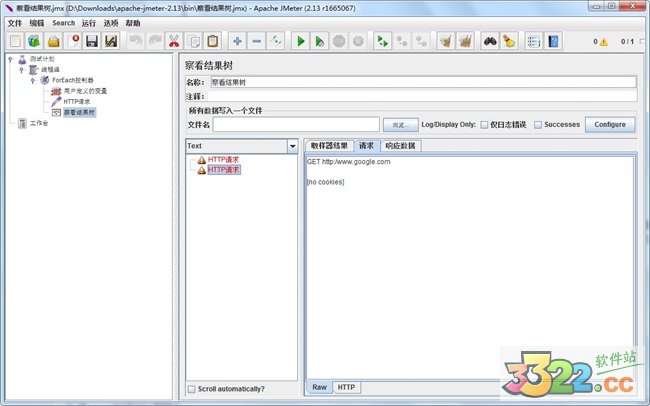Open the Text renderer dropdown
650x406 pixels.
(x=293, y=146)
